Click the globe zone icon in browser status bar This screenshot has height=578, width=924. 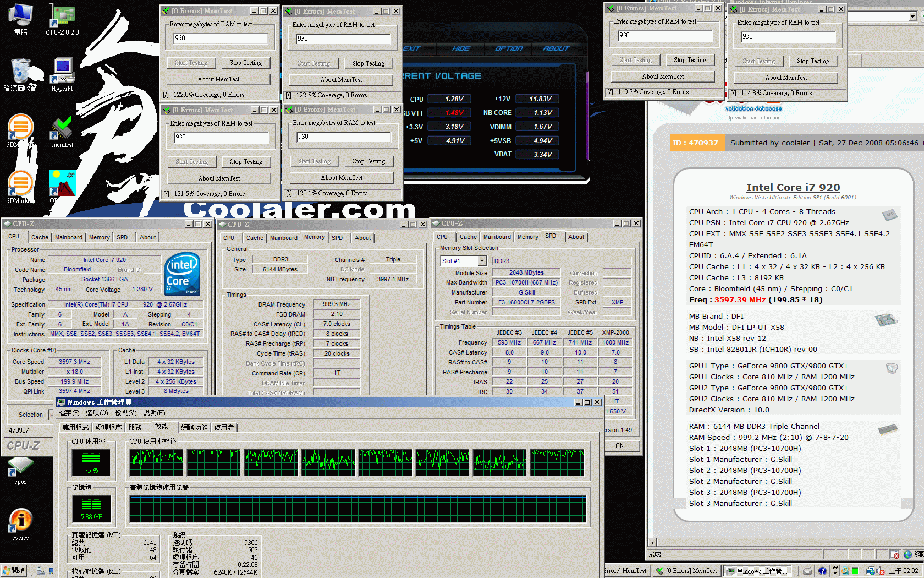click(908, 554)
